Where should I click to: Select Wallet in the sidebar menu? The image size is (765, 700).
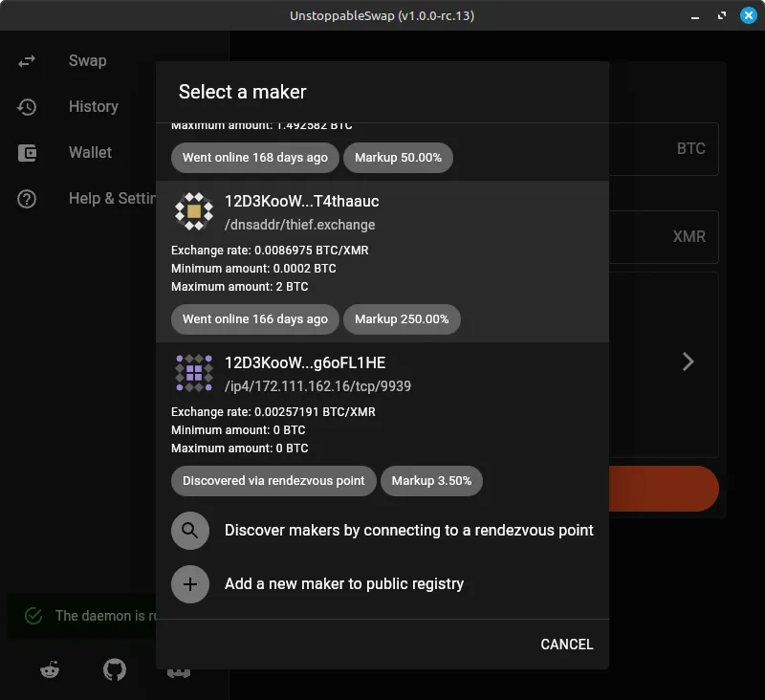[90, 153]
